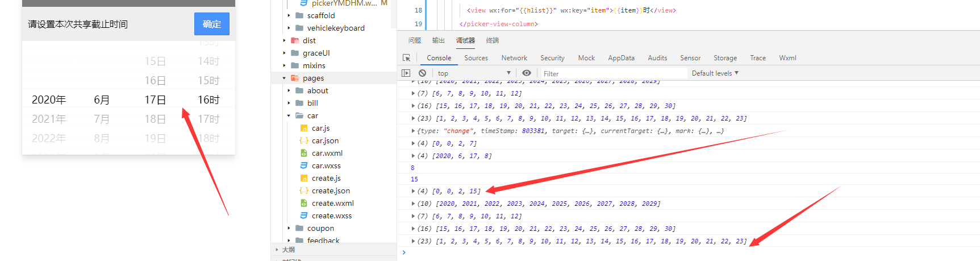Switch to the 问题 panel tab
The image size is (980, 261).
pos(415,40)
